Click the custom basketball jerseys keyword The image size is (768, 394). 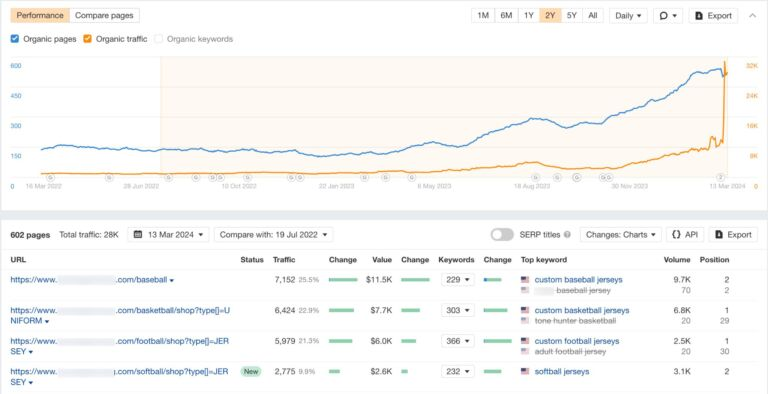click(582, 310)
